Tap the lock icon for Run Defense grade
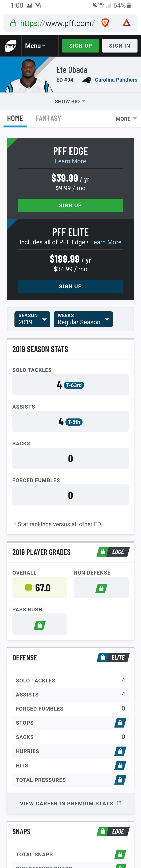Viewport: 141px width, 868px height. (x=101, y=589)
